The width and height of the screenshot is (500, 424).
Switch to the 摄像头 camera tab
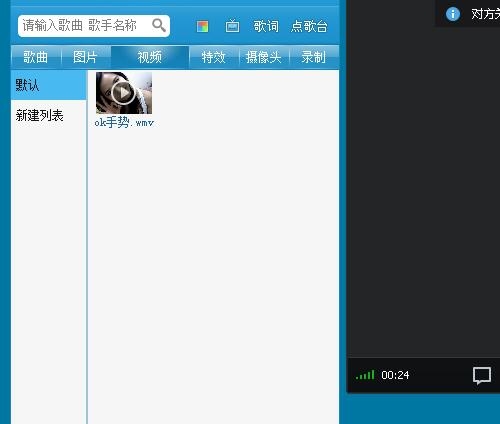(264, 57)
